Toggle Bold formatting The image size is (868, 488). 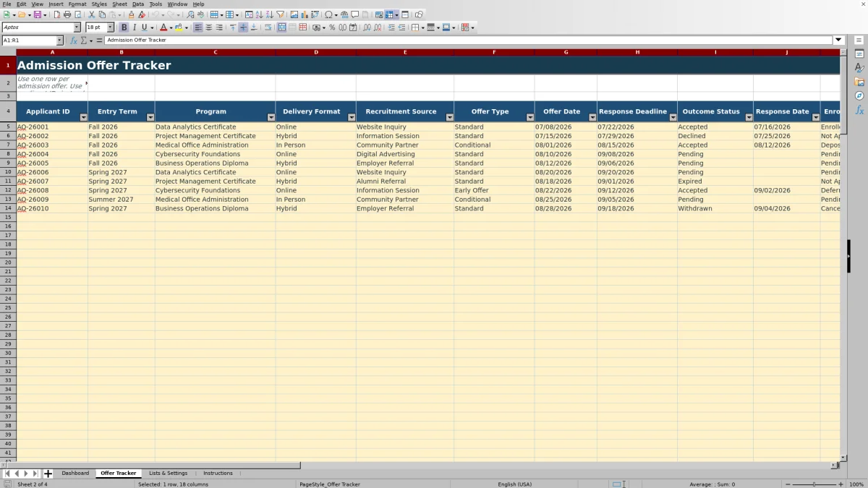click(x=124, y=27)
